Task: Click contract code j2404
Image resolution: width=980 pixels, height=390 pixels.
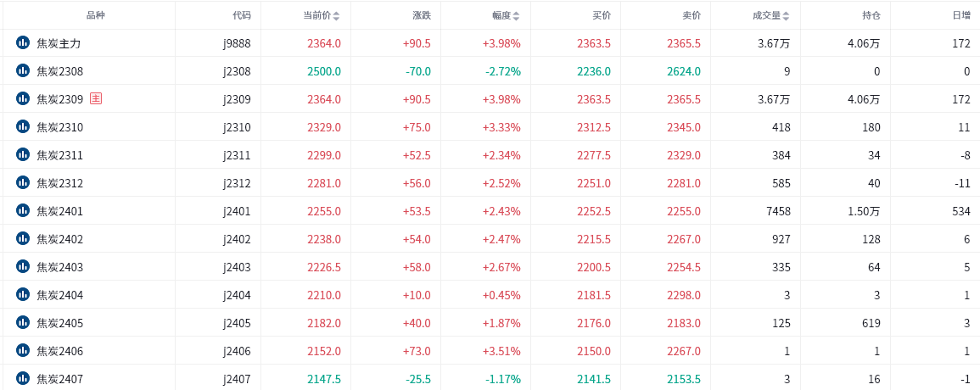Action: tap(237, 295)
